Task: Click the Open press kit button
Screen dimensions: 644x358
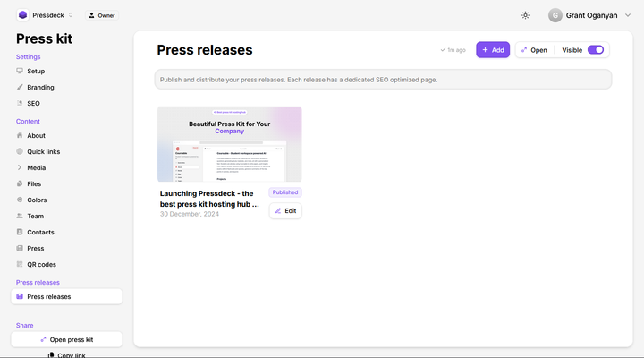Action: point(66,340)
